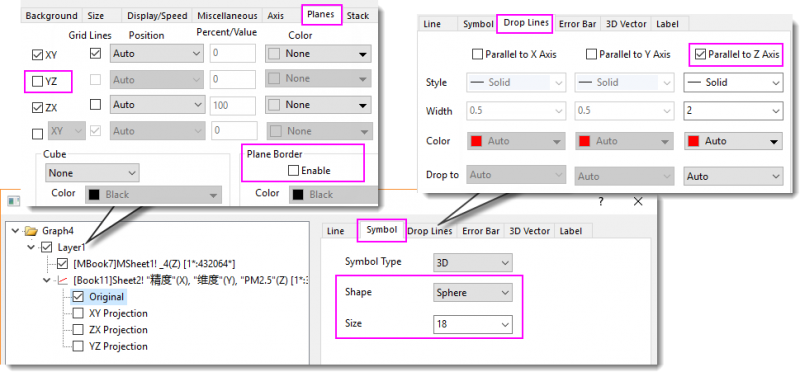
Task: Open ZX plane Position dropdown
Action: point(157,105)
